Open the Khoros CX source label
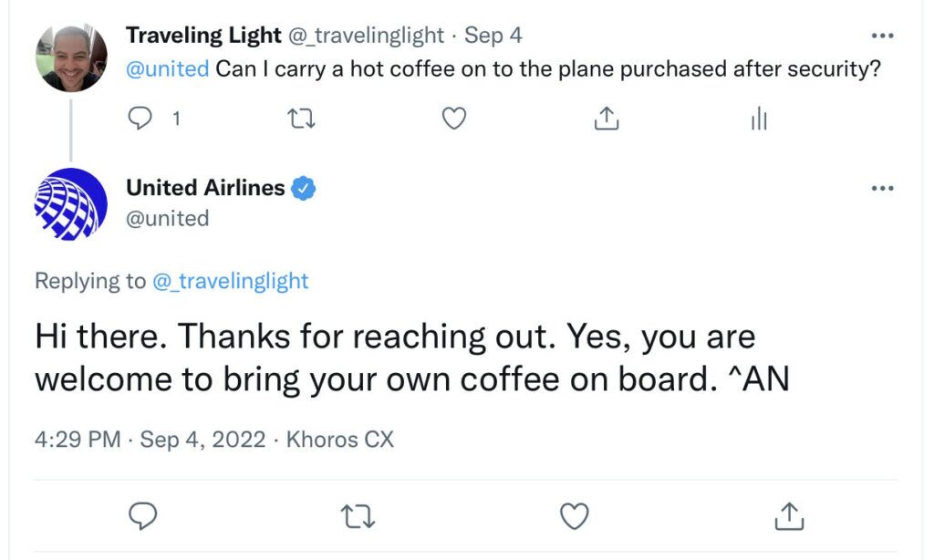Image resolution: width=934 pixels, height=560 pixels. pos(340,440)
